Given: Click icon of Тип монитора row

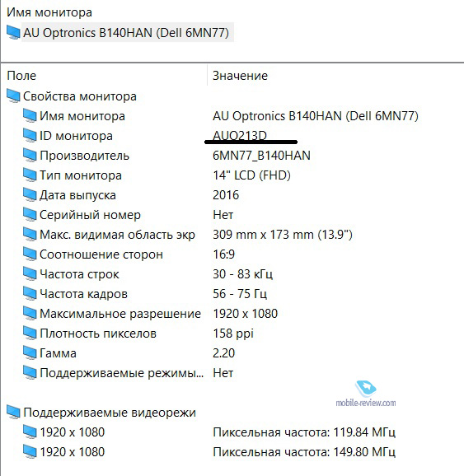Looking at the screenshot, I should [30, 175].
